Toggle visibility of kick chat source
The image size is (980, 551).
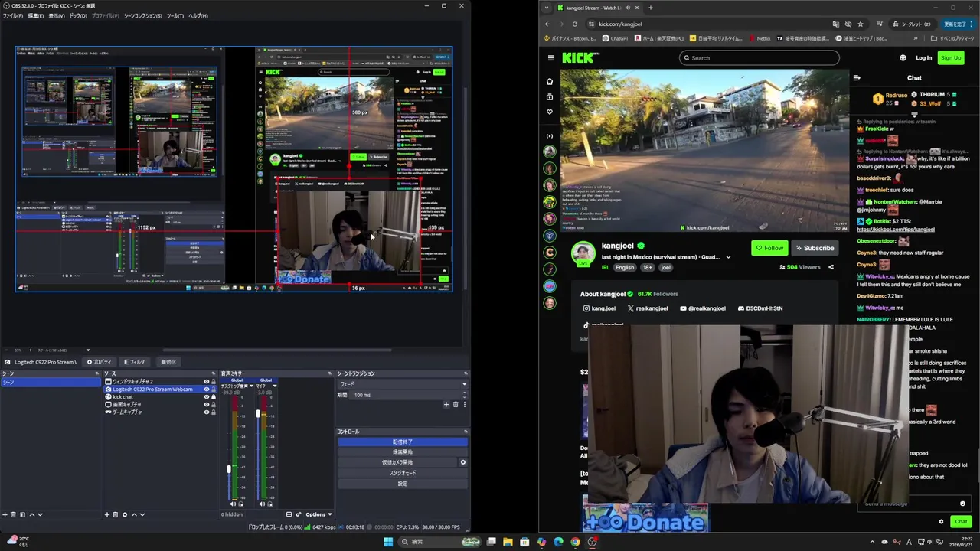[x=206, y=396]
